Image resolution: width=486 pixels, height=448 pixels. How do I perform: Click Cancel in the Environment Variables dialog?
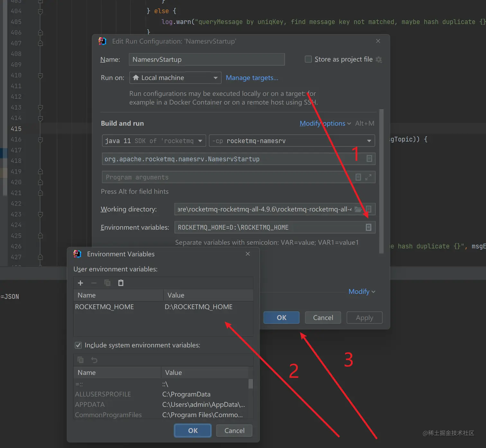click(234, 431)
